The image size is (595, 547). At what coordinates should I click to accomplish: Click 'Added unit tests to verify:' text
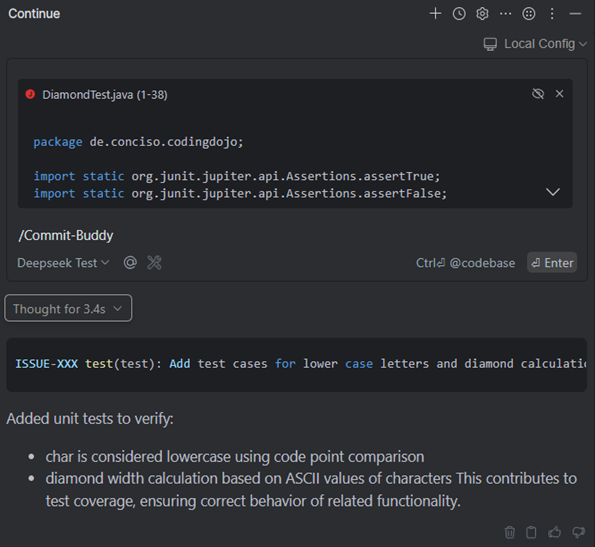(90, 419)
